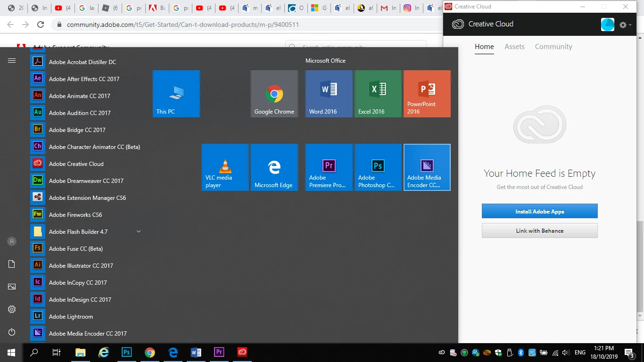
Task: Go back in Chrome browser
Action: click(x=10, y=25)
